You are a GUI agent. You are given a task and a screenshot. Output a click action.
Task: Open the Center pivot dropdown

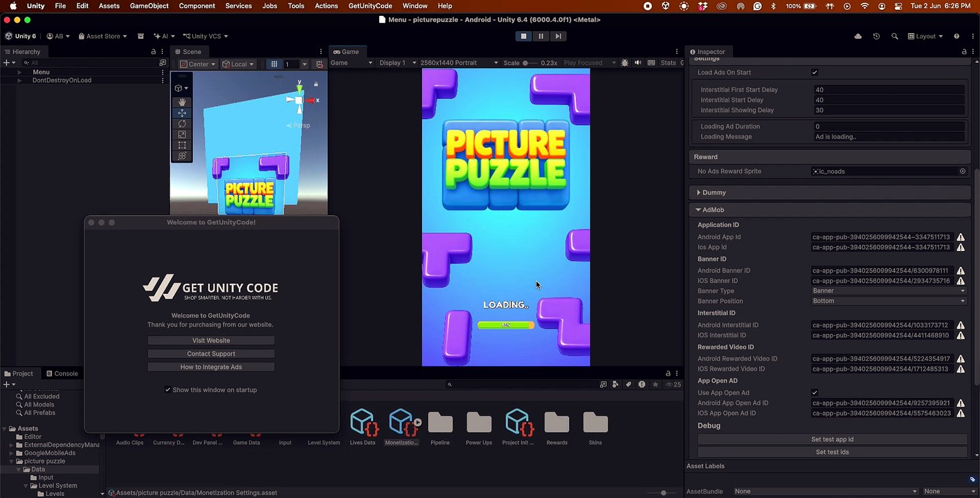click(198, 64)
